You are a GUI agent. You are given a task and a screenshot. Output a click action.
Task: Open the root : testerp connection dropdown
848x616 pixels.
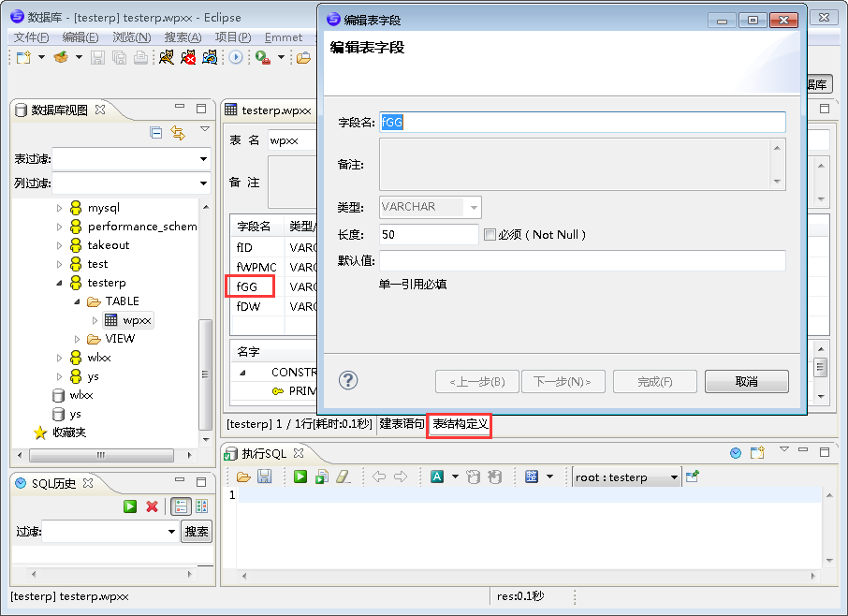(x=674, y=477)
